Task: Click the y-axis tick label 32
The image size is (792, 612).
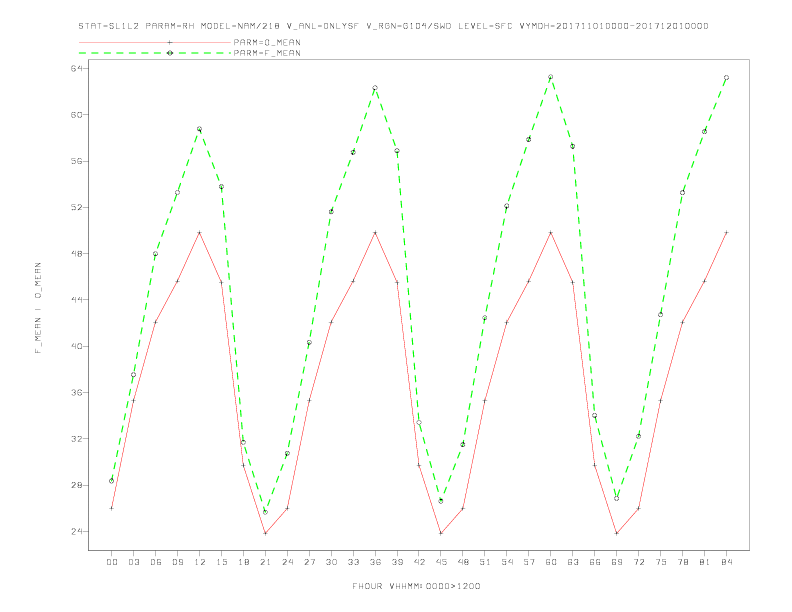Action: click(76, 439)
